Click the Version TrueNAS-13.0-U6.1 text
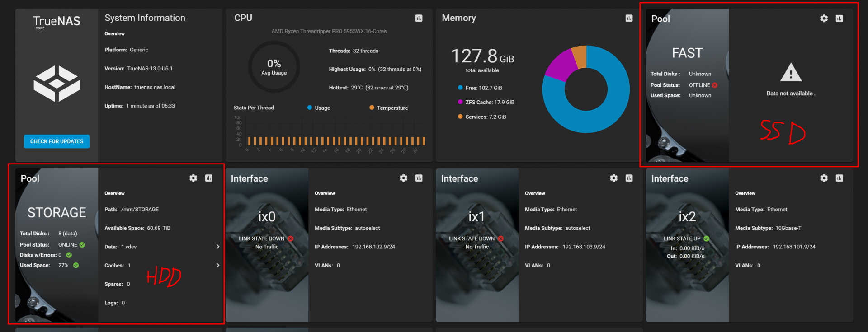868x332 pixels. pyautogui.click(x=138, y=69)
